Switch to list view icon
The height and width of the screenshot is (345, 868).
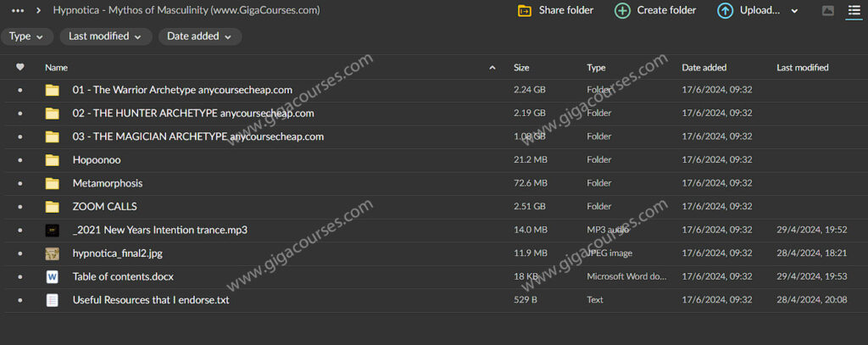854,11
